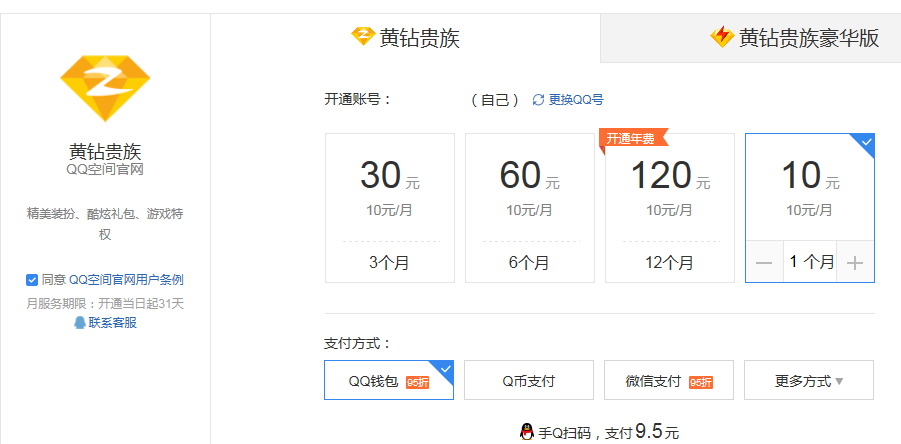This screenshot has width=901, height=444.
Task: Click the refresh icon beside 更换QQ号
Action: 538,100
